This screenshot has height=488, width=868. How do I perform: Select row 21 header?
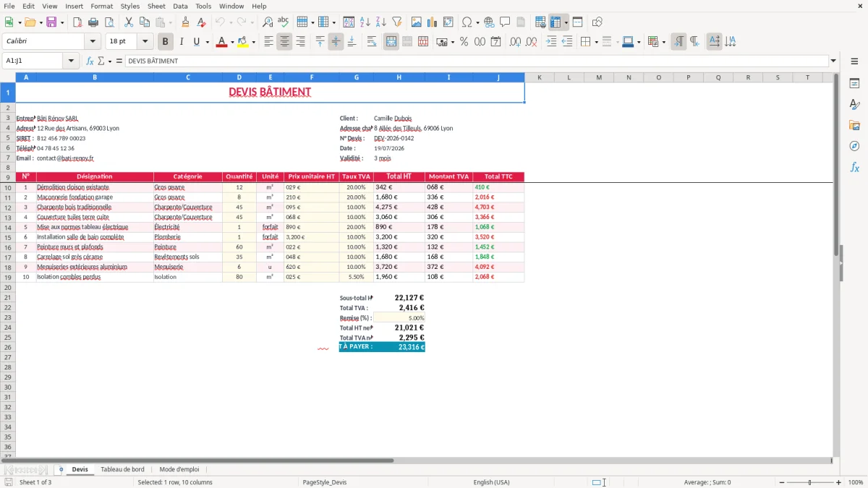click(x=8, y=297)
